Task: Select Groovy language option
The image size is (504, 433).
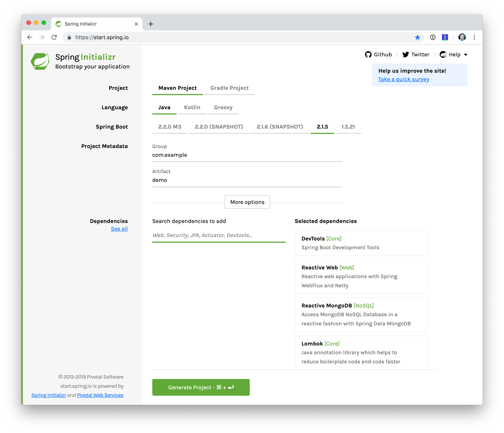Action: pos(223,107)
